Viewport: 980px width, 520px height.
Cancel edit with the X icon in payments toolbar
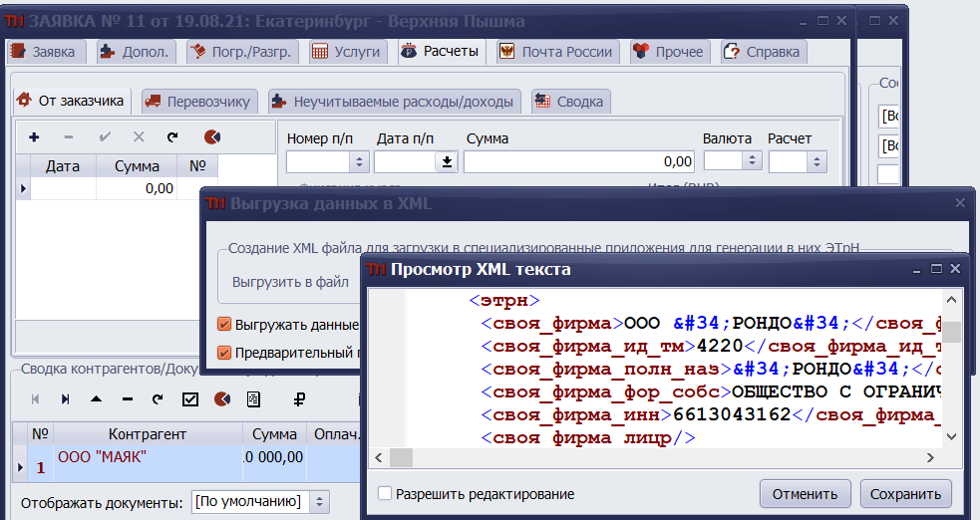pos(139,137)
